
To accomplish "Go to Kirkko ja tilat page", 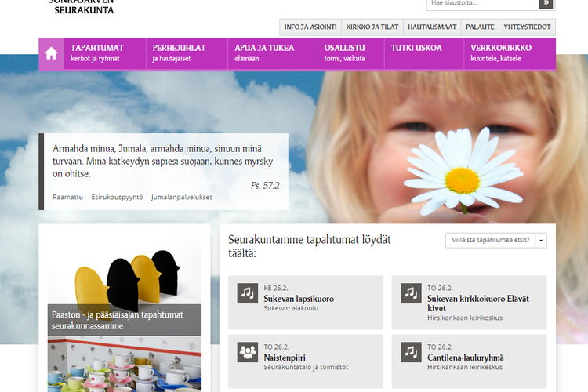I will (x=372, y=27).
